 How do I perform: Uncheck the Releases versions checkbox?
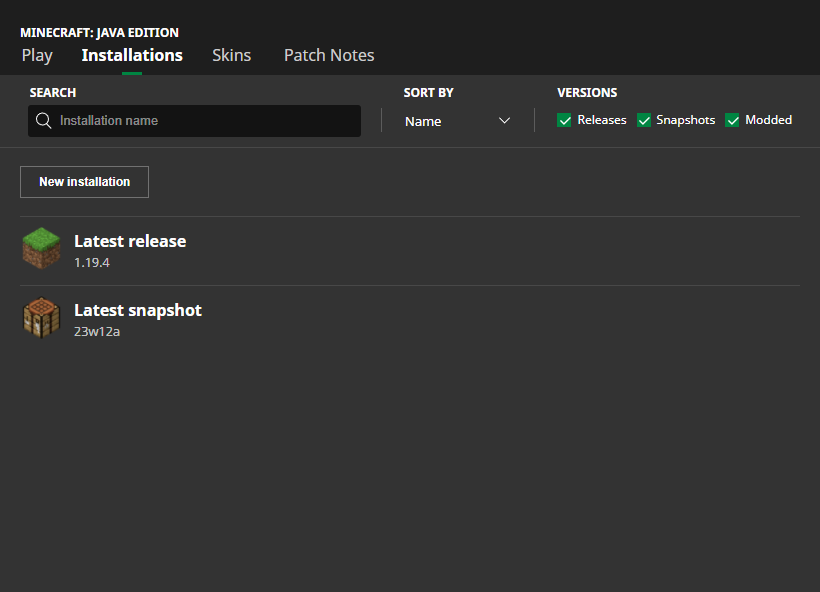point(564,120)
